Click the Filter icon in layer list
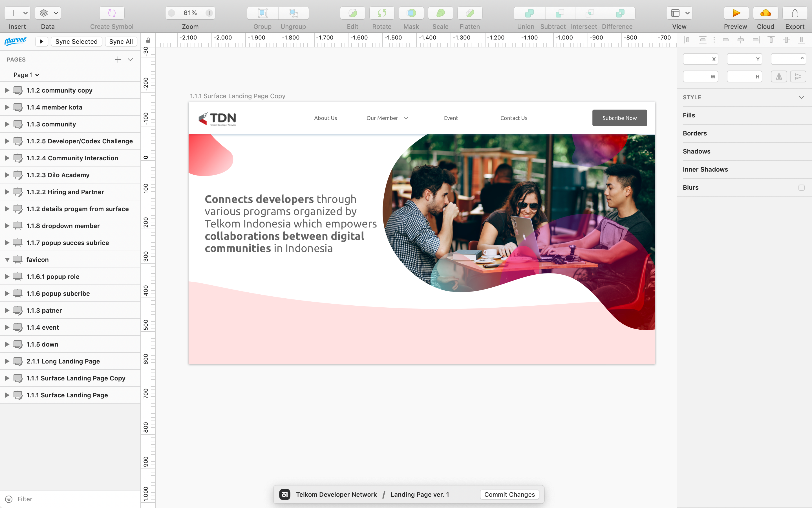 click(9, 499)
